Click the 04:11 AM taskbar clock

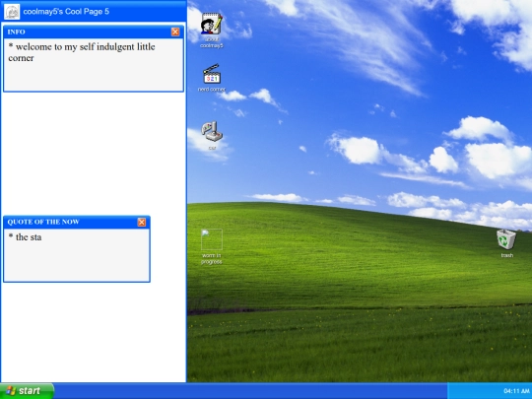click(516, 391)
